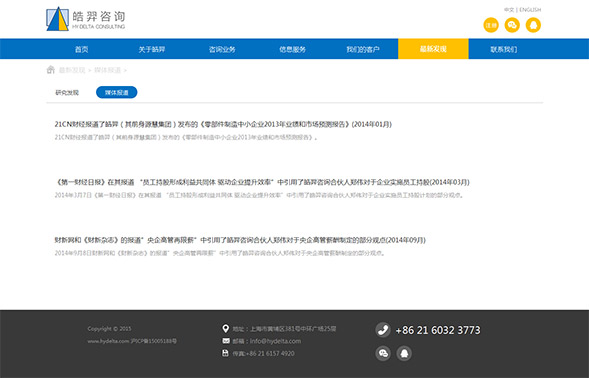Click the grey WeChat icon in footer
The height and width of the screenshot is (378, 589).
point(383,353)
